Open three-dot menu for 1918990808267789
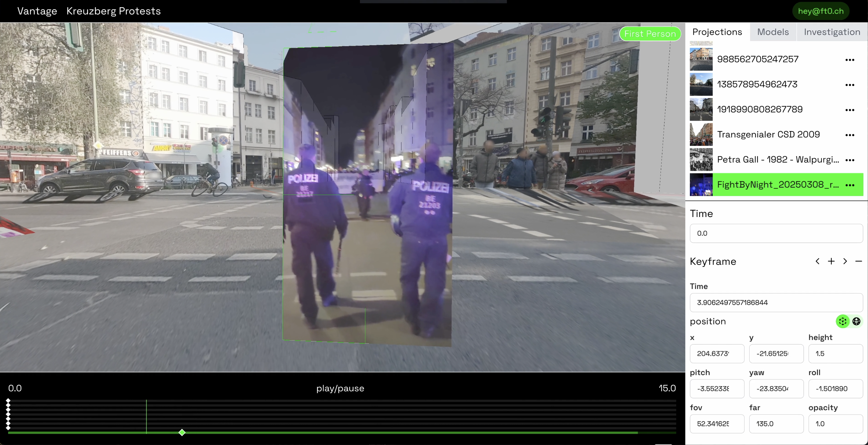The image size is (868, 445). click(850, 110)
